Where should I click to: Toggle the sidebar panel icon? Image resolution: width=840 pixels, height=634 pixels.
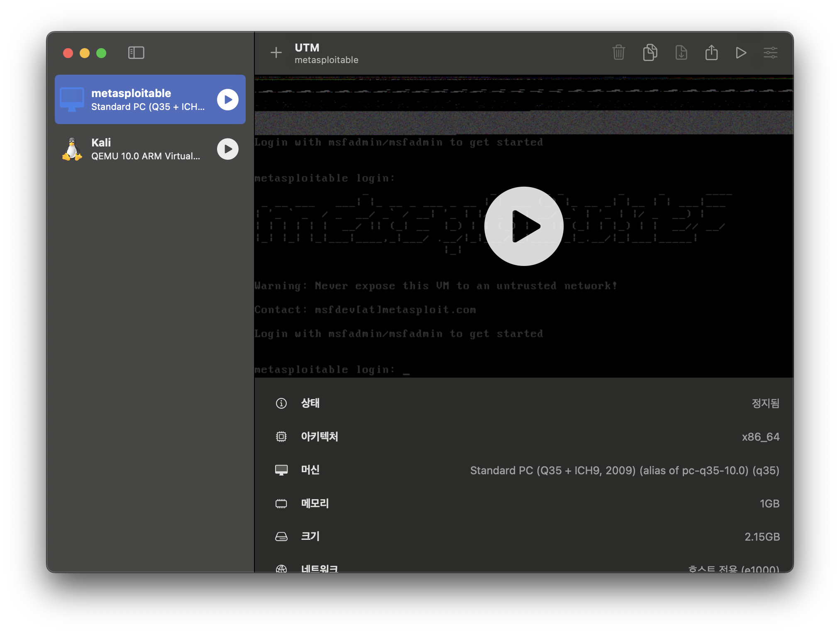[x=136, y=53]
